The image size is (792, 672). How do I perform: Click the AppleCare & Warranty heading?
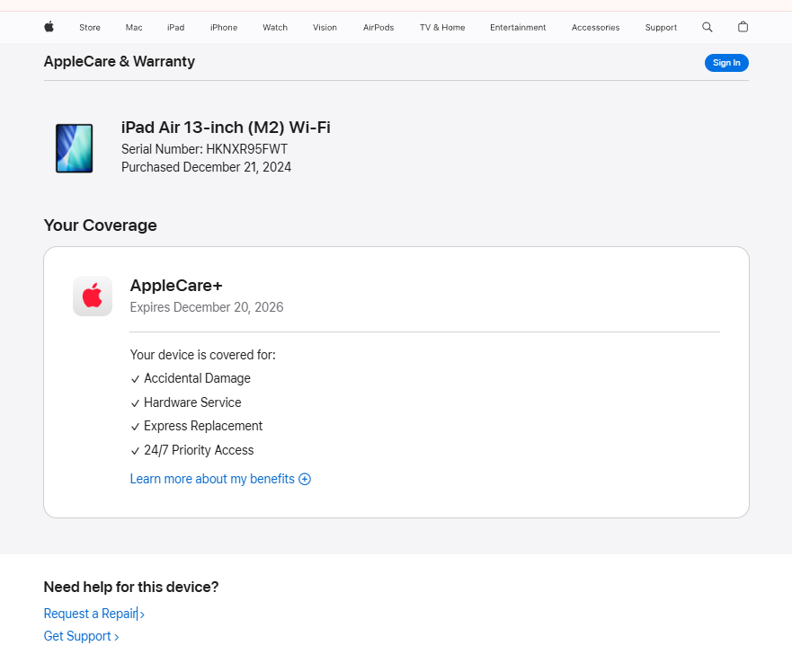coord(120,62)
